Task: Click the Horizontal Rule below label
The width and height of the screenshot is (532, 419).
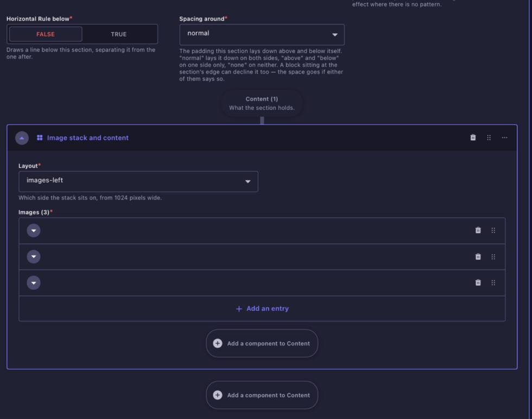Action: pos(39,18)
